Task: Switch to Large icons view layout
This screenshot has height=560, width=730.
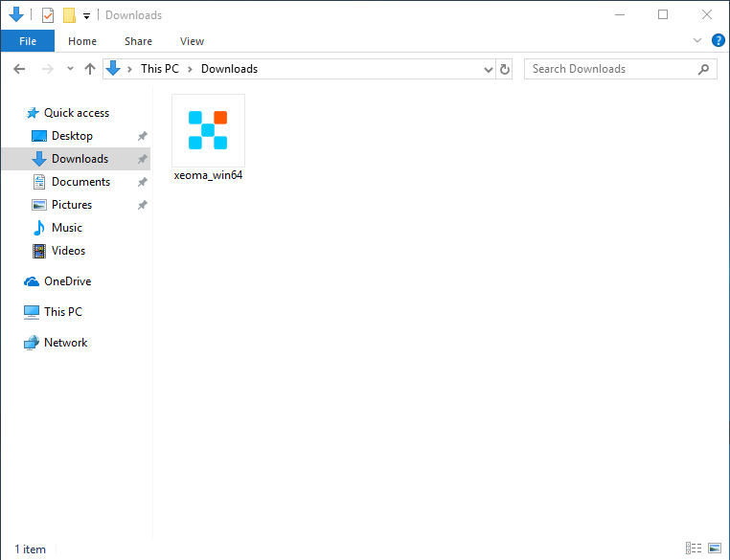Action: point(714,549)
